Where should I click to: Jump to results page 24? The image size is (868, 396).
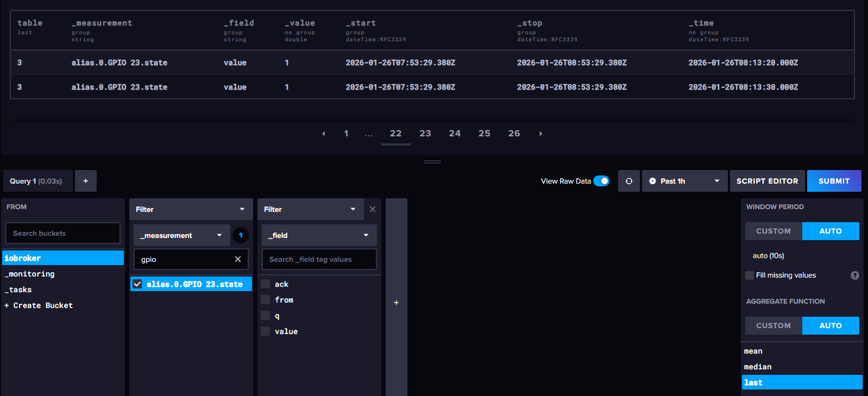tap(455, 134)
